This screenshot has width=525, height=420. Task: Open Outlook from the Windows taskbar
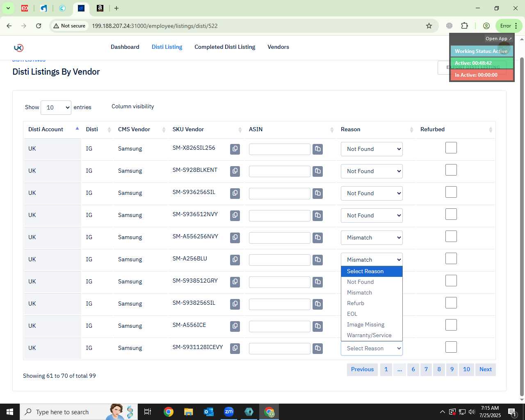point(209,412)
